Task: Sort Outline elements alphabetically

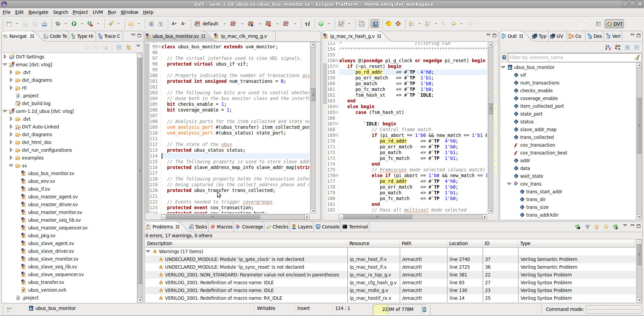Action: (x=608, y=47)
